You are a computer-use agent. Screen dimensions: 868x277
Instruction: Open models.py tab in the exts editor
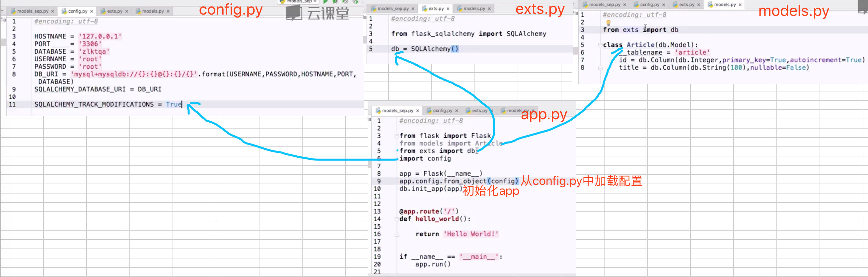click(474, 9)
